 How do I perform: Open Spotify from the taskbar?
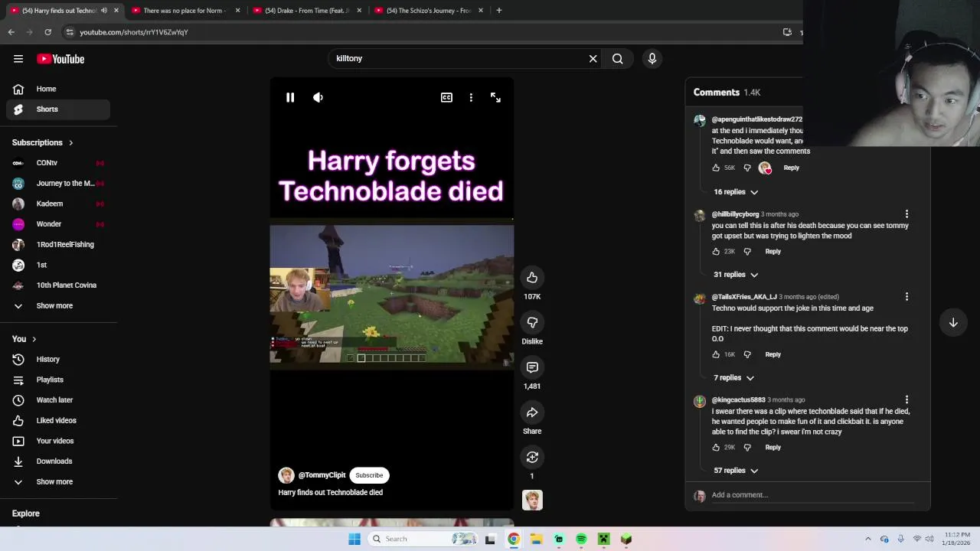(x=581, y=540)
